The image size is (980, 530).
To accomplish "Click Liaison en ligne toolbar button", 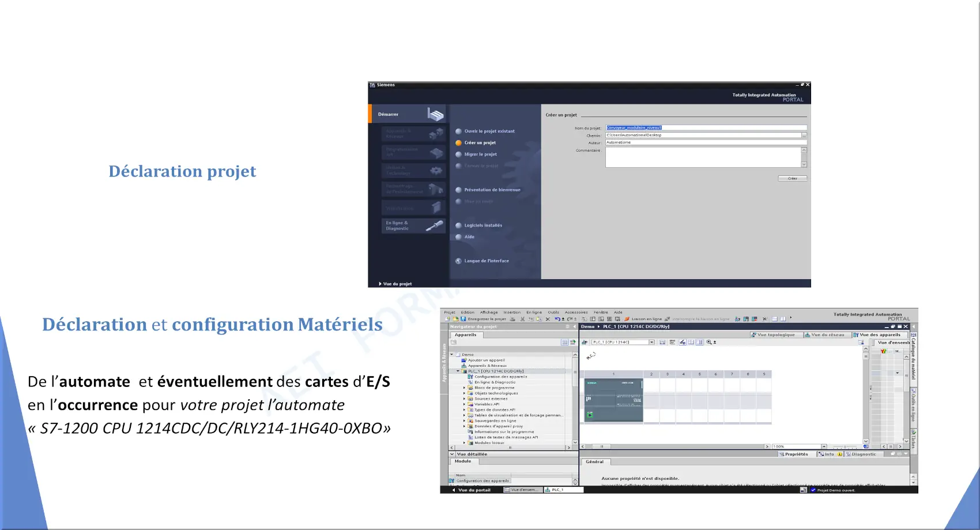I will coord(643,319).
